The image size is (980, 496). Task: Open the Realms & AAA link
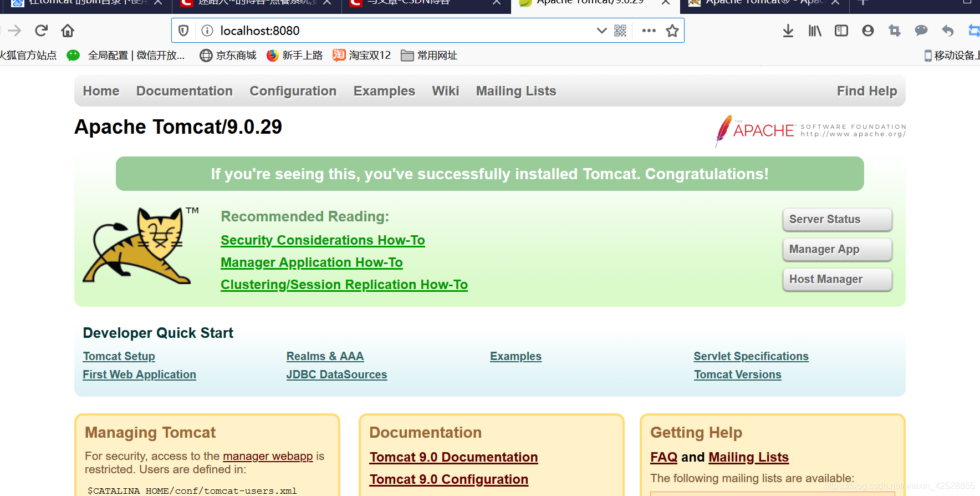pos(325,356)
